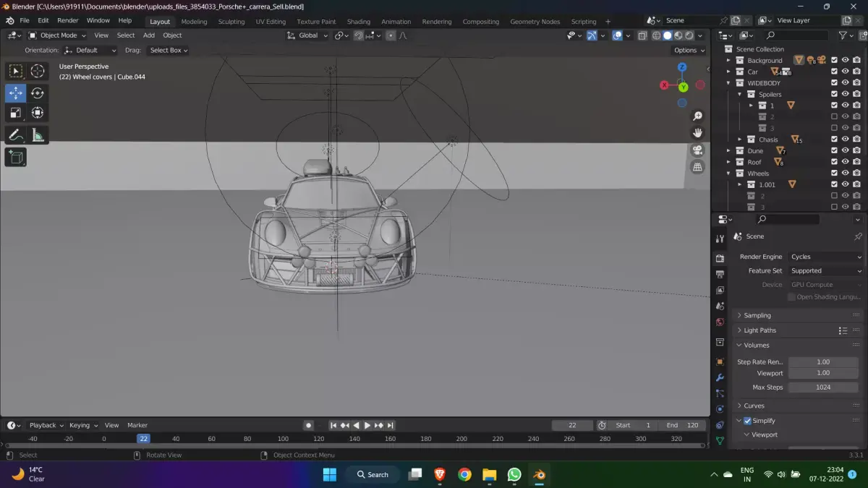This screenshot has width=868, height=488.
Task: Click the playhead marker at frame 22
Action: click(143, 438)
